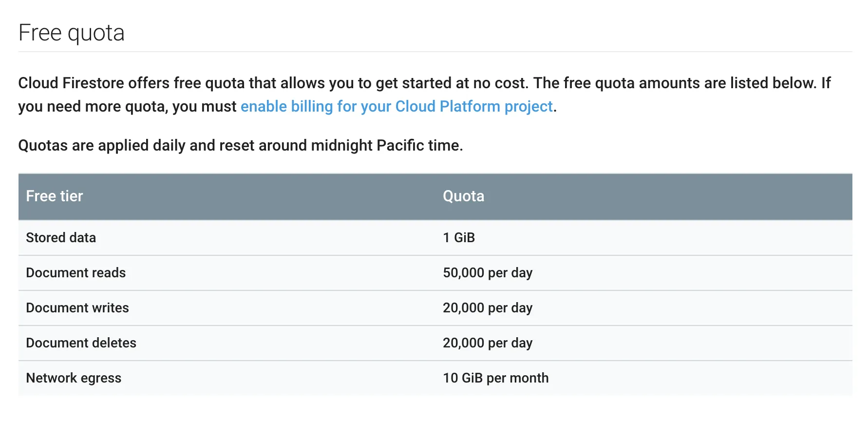Viewport: 868px width, 422px height.
Task: Click the Document writes 20,000 per day value
Action: 487,308
